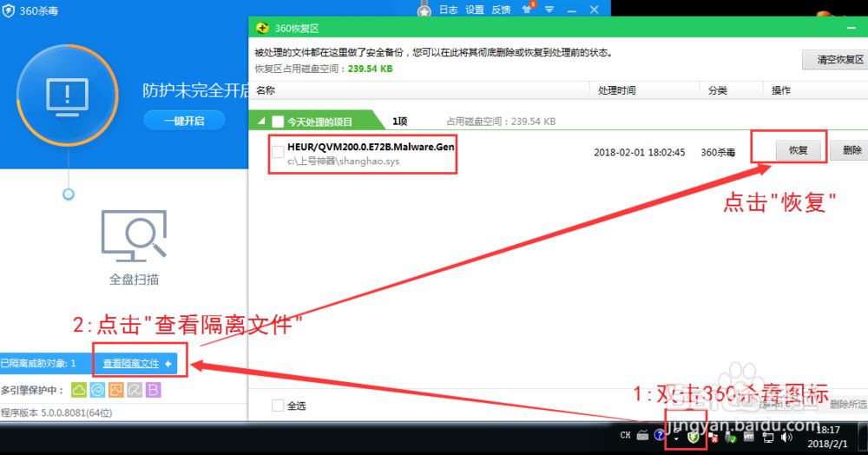868x455 pixels.
Task: Open the 日志 menu item
Action: tap(448, 10)
